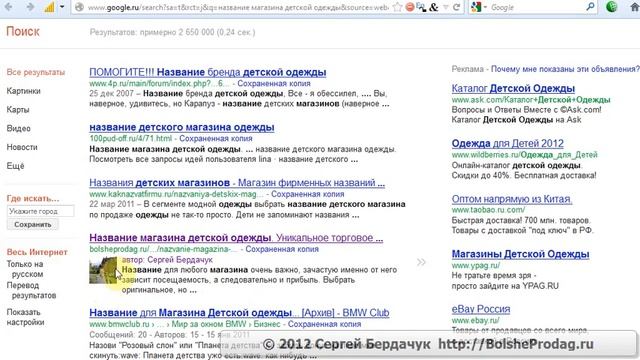Open the 'Одежда для Детей 2012' ad

(x=507, y=143)
